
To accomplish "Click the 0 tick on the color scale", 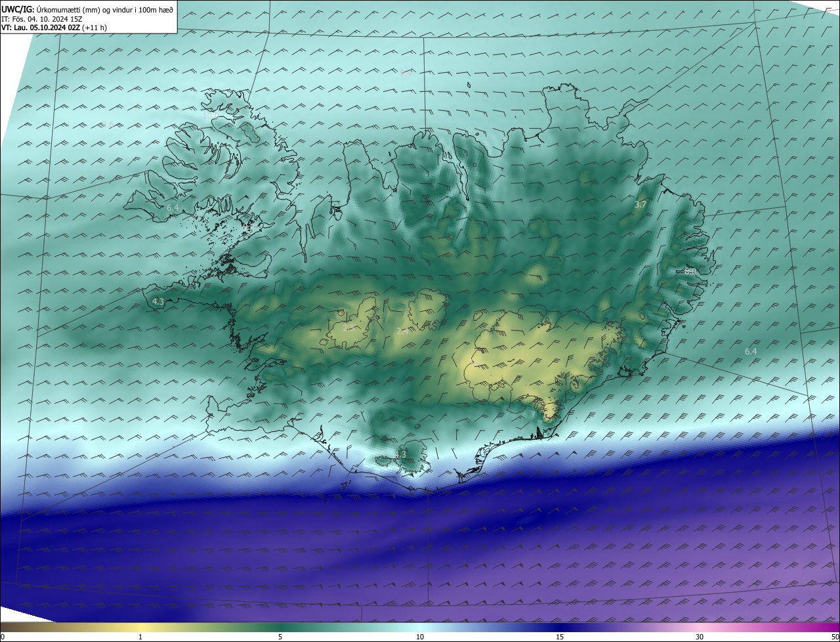I will (3, 637).
